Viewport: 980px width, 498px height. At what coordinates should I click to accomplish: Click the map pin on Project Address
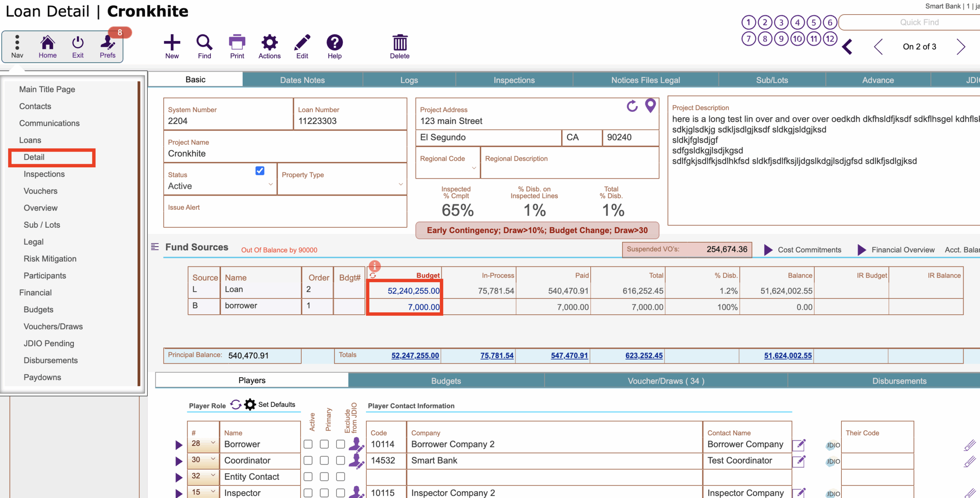click(x=650, y=106)
